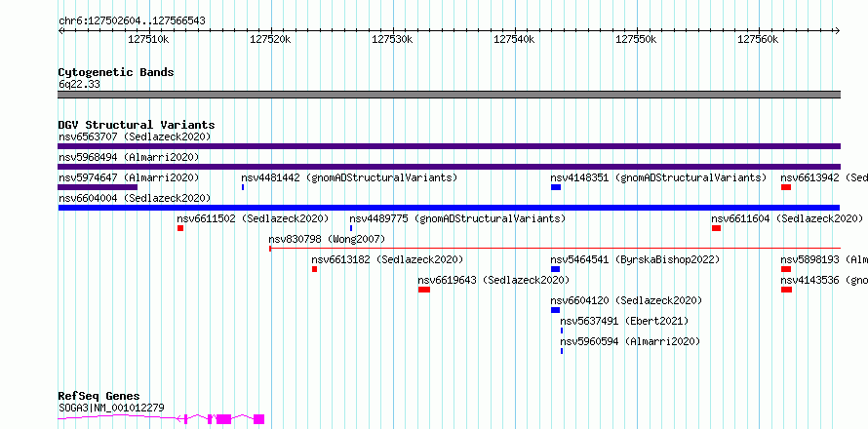Select the nsv5637491 (Ebert2021) variant marker

click(x=562, y=331)
